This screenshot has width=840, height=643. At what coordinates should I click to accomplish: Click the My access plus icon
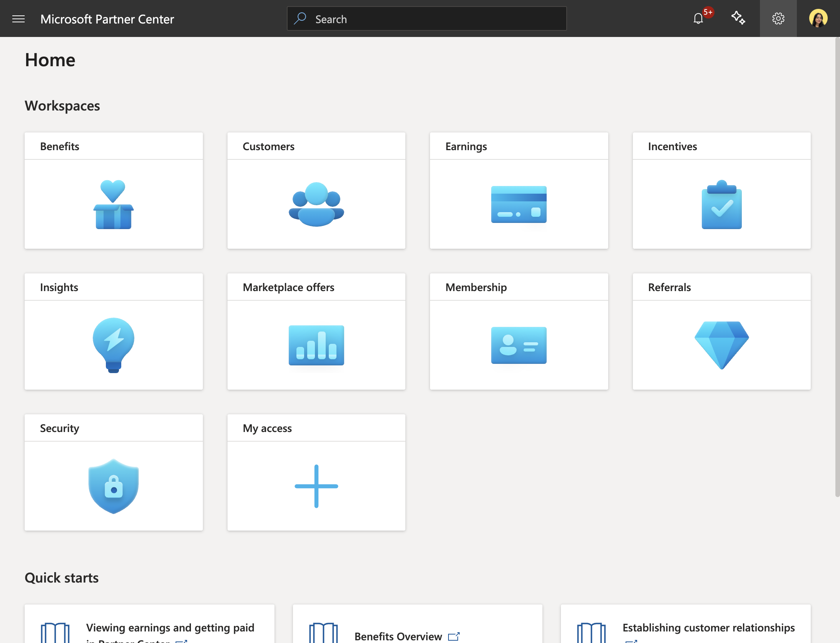(316, 486)
